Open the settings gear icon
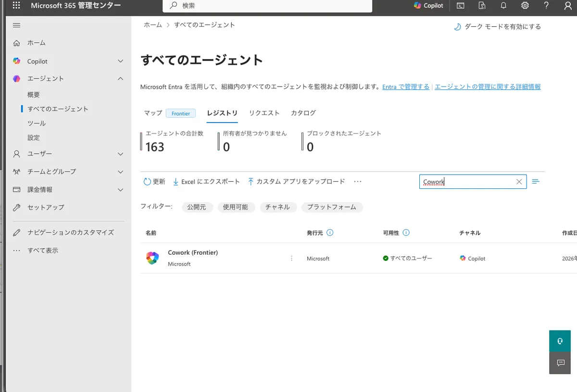The width and height of the screenshot is (577, 392). (525, 6)
